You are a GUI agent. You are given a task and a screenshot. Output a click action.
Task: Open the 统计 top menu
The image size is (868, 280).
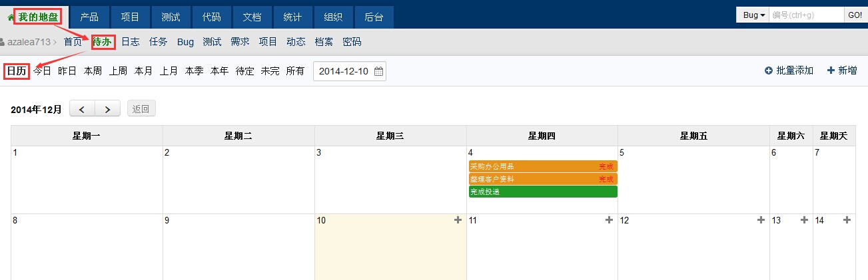(292, 17)
